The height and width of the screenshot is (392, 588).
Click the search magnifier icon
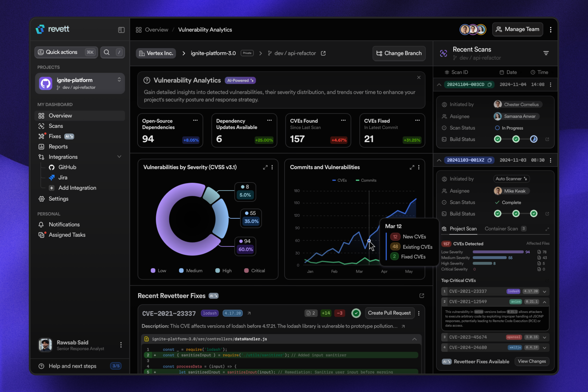coord(107,52)
